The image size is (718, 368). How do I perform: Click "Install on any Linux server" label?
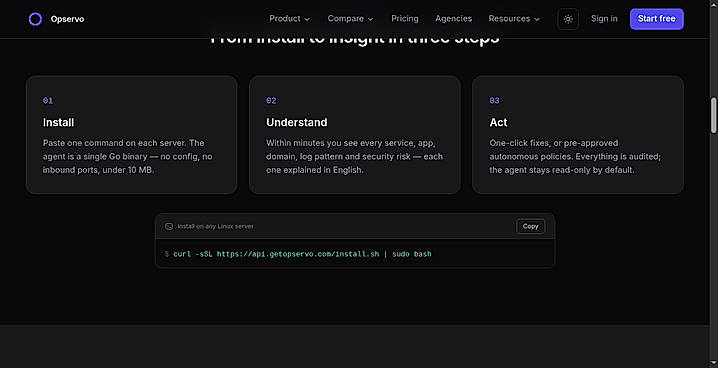click(x=215, y=227)
